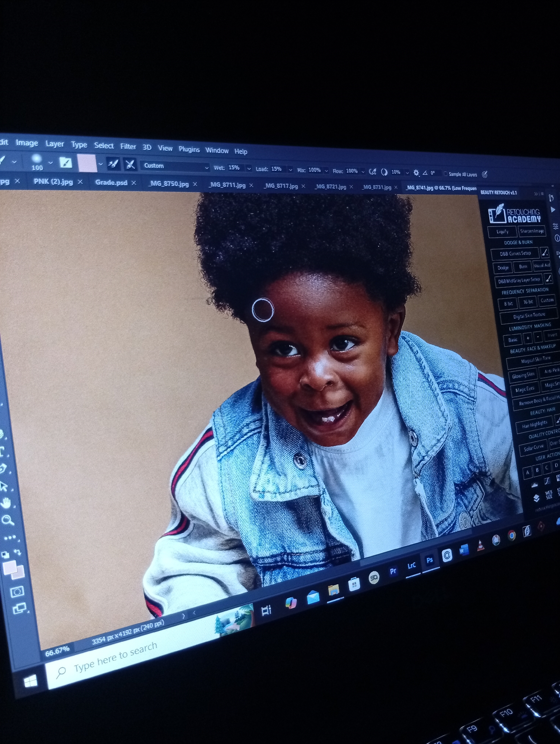560x744 pixels.
Task: Open the Type menu
Action: click(x=79, y=145)
